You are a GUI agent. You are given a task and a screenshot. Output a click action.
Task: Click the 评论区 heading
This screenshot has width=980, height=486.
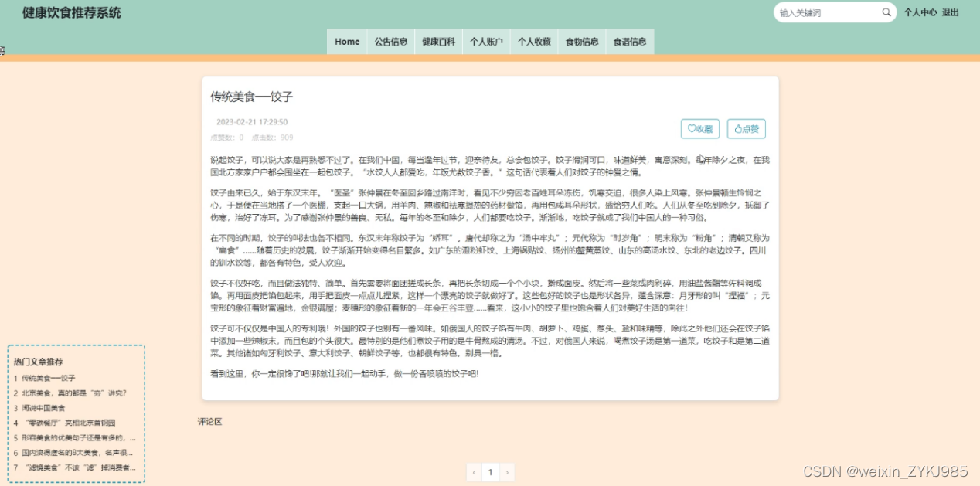coord(209,422)
